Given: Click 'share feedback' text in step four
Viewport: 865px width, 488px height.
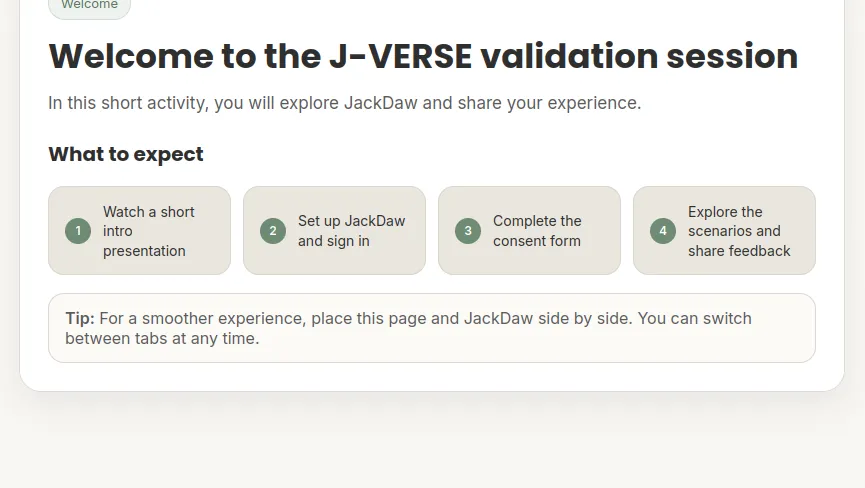Looking at the screenshot, I should pos(739,251).
